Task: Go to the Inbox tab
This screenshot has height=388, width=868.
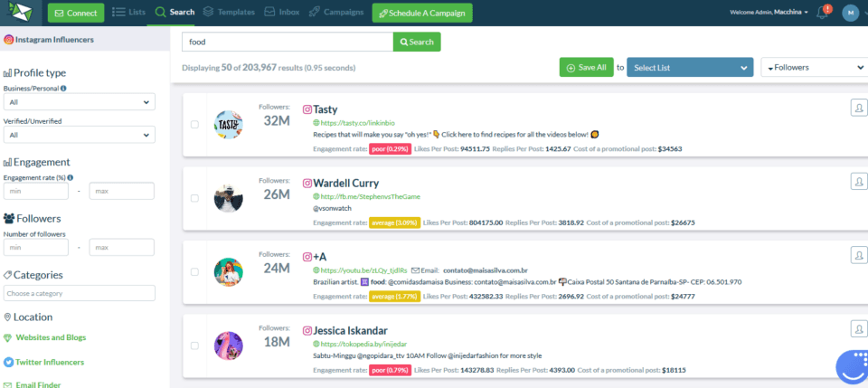Action: tap(282, 12)
